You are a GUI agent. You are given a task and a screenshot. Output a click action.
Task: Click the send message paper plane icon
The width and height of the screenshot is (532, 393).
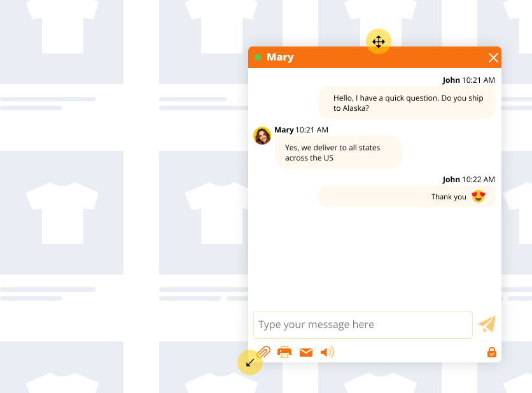pos(486,325)
